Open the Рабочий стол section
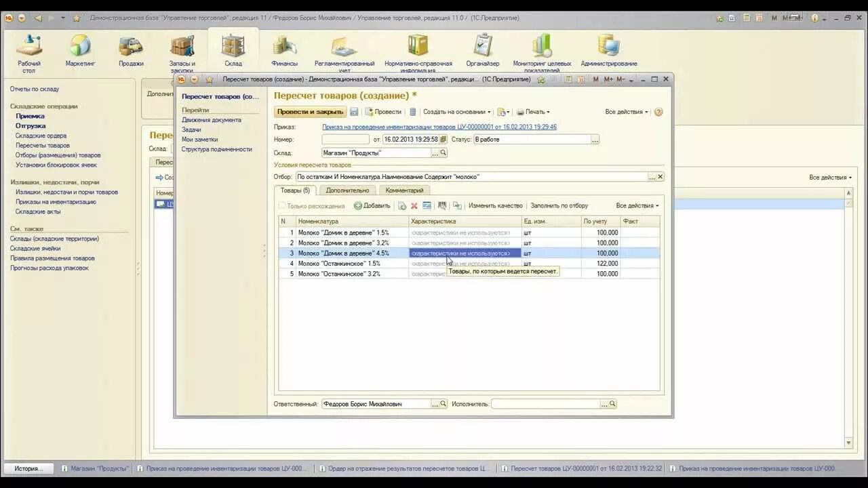868x488 pixels. click(29, 53)
